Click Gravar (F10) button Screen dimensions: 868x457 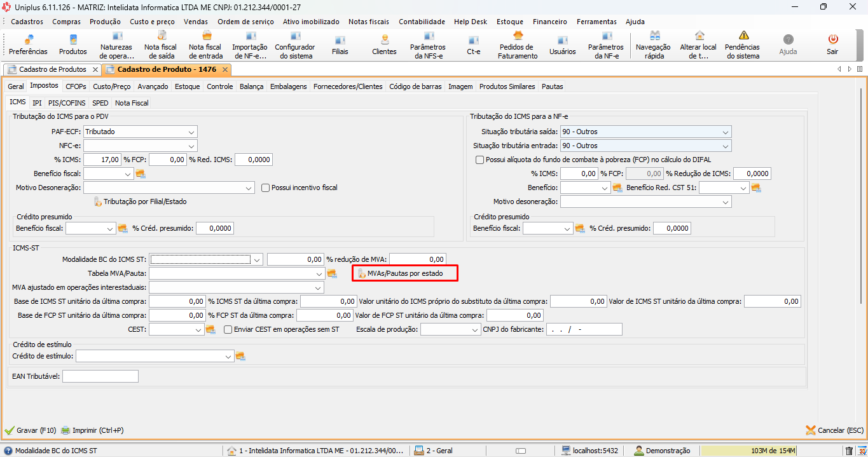[31, 430]
